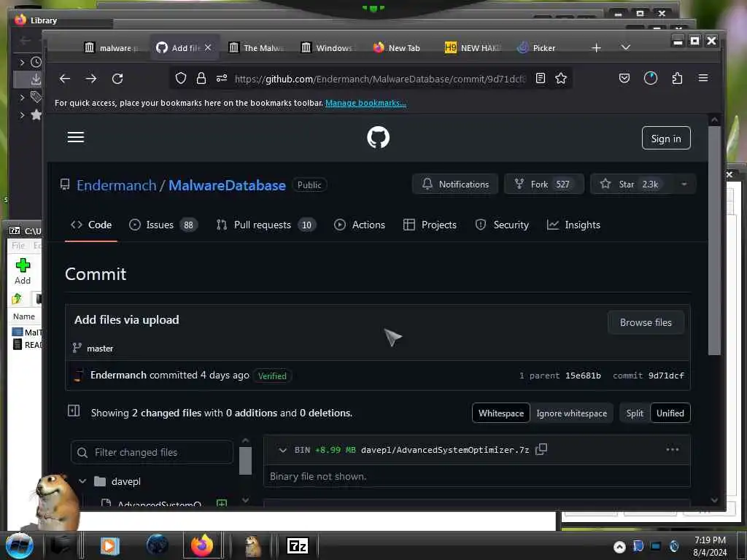Collapse the AdvancedSystemOptimizer.7z diff
The width and height of the screenshot is (747, 560).
click(282, 450)
